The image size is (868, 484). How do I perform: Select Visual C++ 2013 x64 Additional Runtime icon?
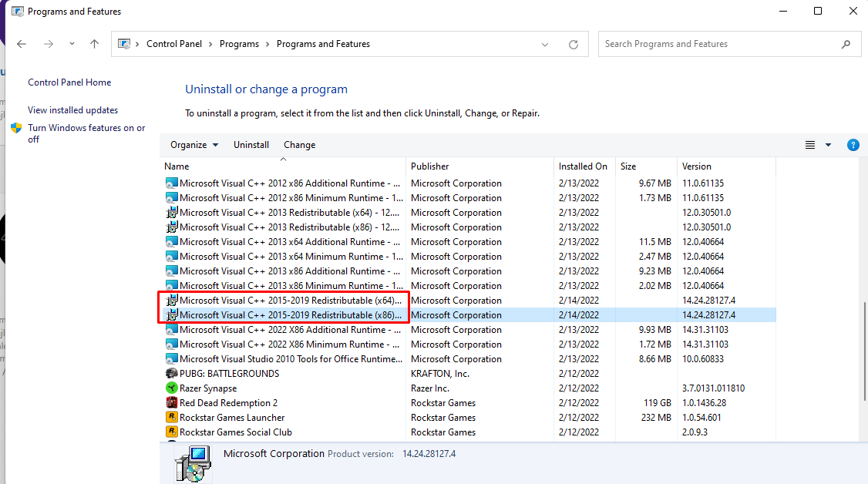172,242
